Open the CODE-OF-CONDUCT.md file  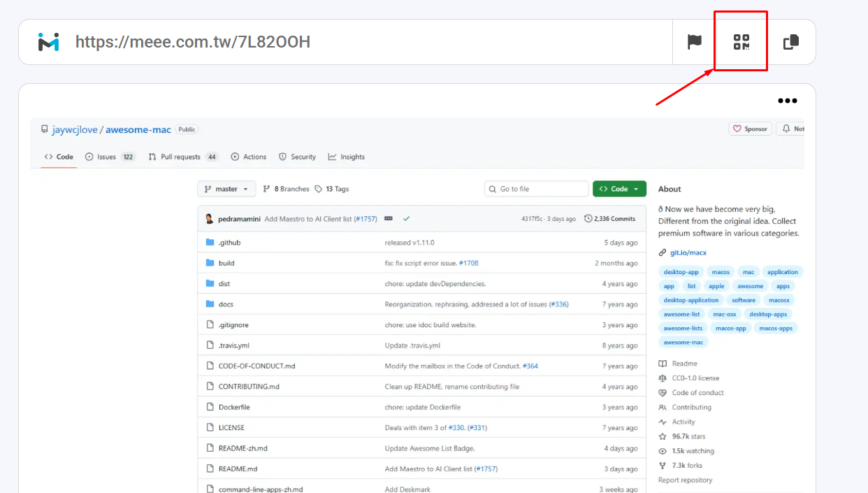point(257,366)
